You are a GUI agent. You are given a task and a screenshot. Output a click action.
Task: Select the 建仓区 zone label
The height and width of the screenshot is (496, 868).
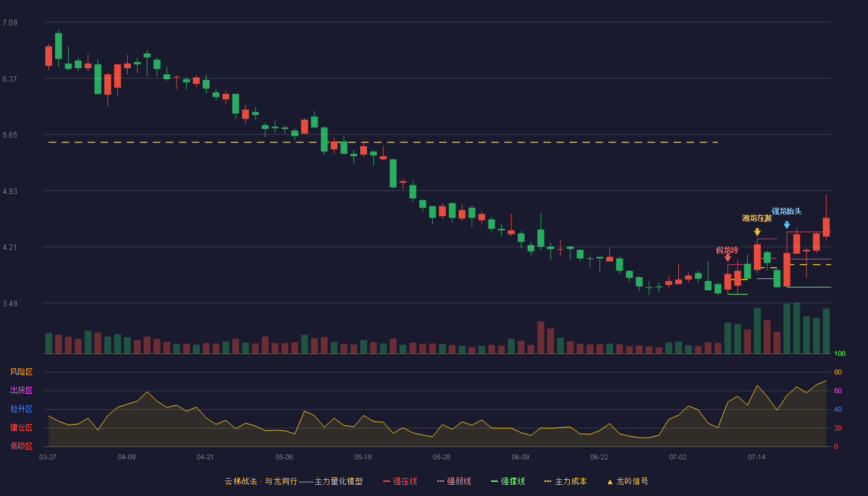21,428
